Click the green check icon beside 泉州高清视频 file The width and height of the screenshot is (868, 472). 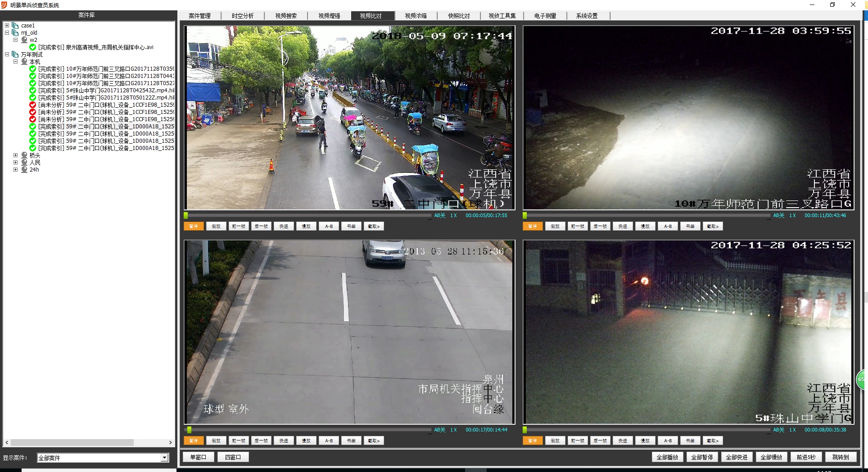click(32, 47)
